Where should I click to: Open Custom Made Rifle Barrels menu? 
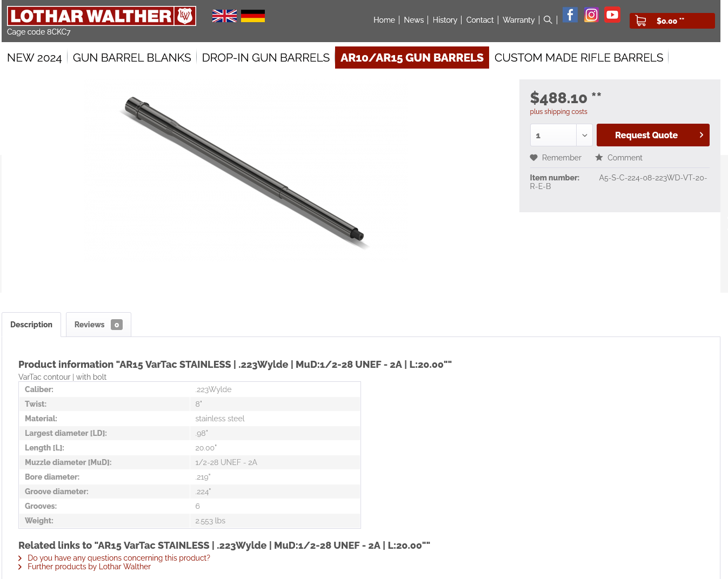(x=579, y=58)
